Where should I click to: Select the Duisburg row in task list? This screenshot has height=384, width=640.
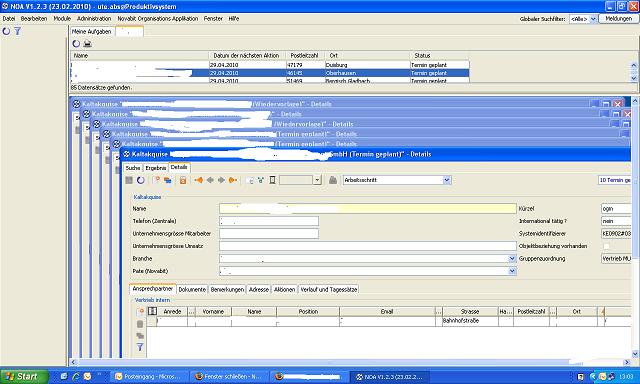click(270, 65)
